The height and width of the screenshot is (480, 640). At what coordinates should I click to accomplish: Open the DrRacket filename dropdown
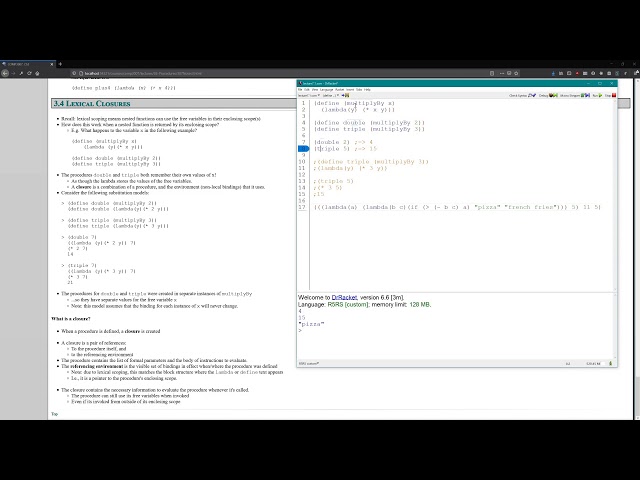(308, 96)
